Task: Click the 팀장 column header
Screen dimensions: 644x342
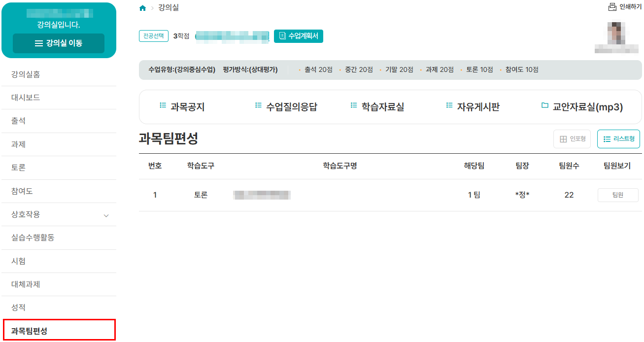Action: point(522,166)
